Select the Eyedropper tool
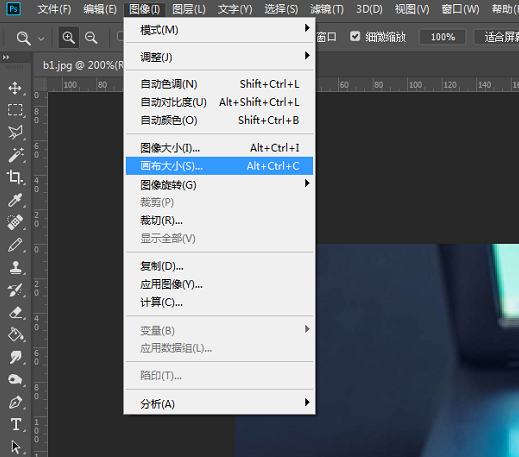Screen dimensions: 519x457 [15, 200]
